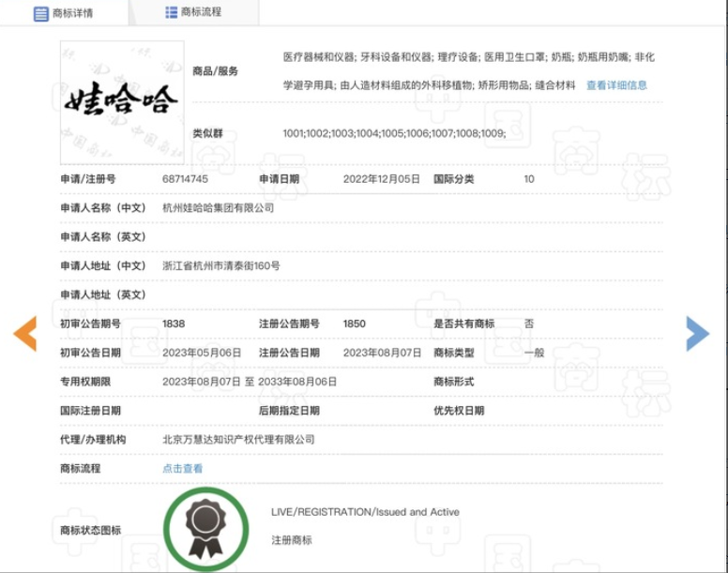
Task: Click the applicant address 浙江省杭州市清泰街160号
Action: tap(220, 266)
